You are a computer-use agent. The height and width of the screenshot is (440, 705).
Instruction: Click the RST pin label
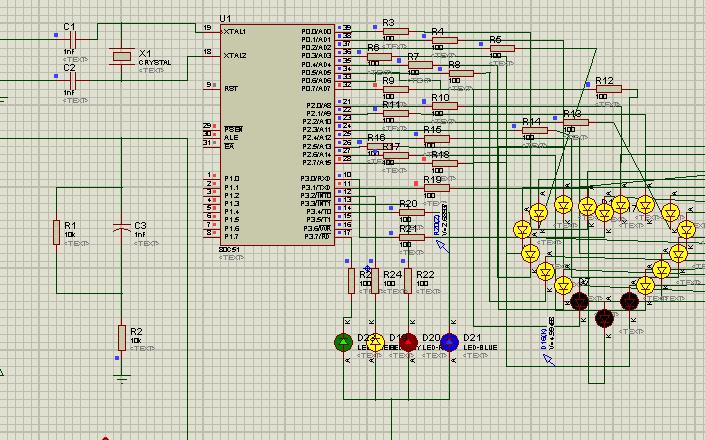click(231, 89)
